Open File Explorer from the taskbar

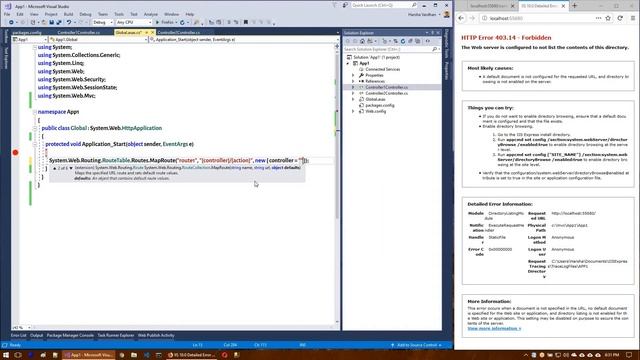click(x=134, y=355)
